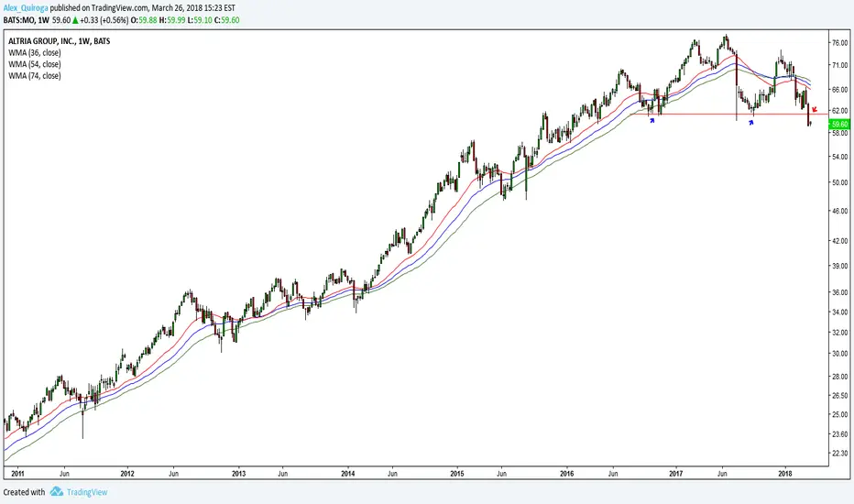The image size is (854, 504).
Task: Open the Alex_Quiroga author link
Action: (x=26, y=8)
